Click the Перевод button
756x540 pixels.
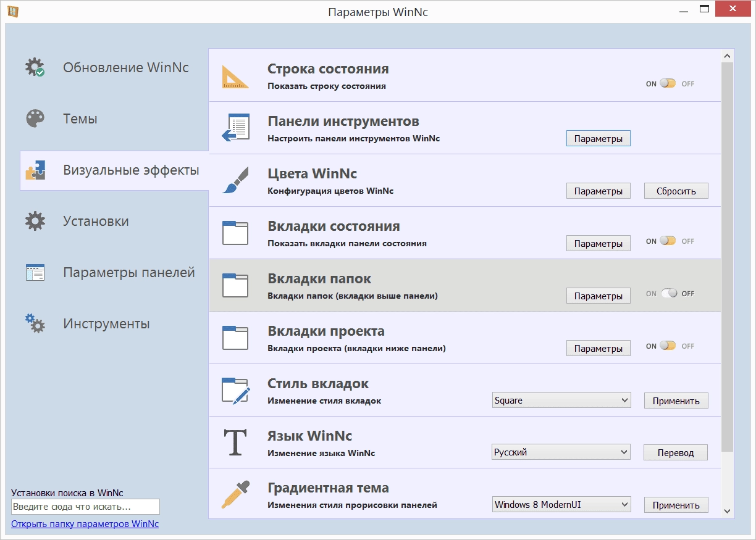pyautogui.click(x=676, y=452)
